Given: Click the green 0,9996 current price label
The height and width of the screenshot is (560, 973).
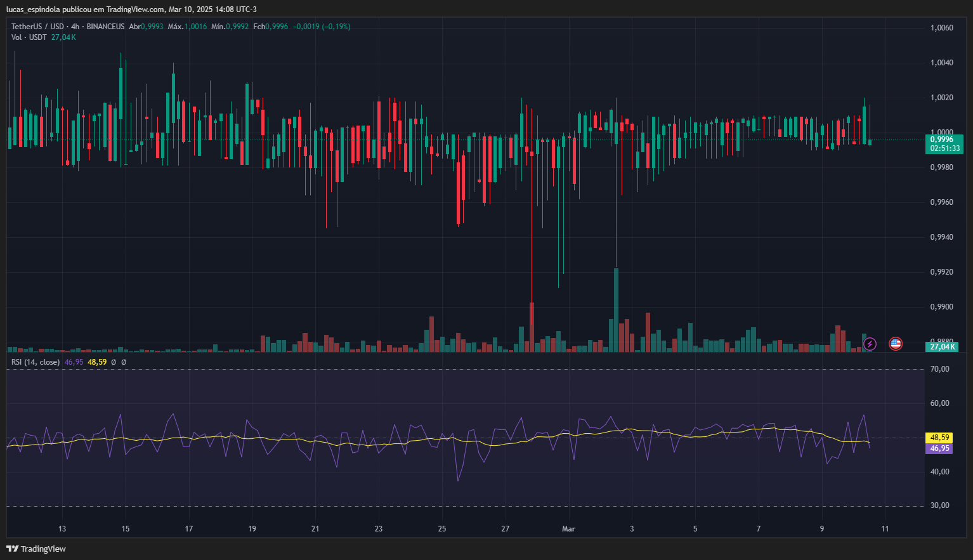Looking at the screenshot, I should point(944,140).
